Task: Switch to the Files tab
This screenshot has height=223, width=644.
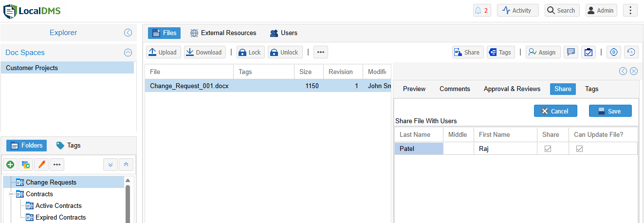Action: [x=164, y=33]
